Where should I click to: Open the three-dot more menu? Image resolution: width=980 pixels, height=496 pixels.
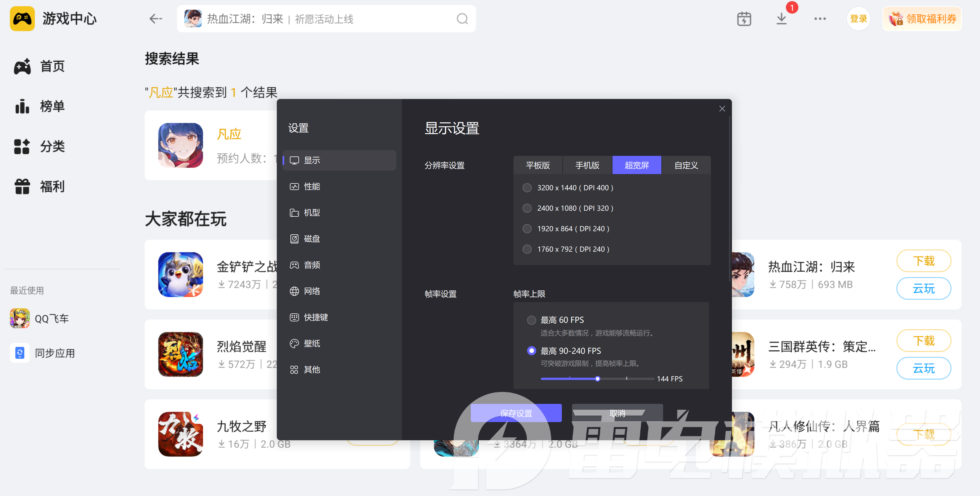click(x=820, y=19)
